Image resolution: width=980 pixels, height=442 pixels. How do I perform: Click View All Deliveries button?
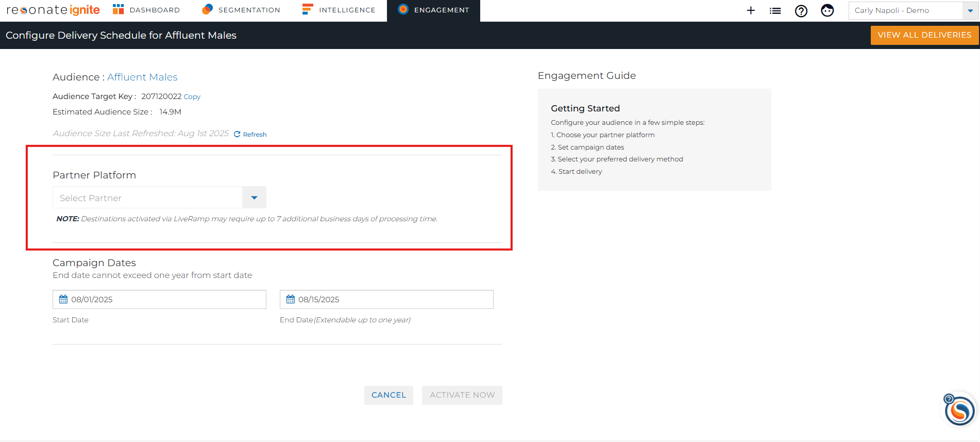pyautogui.click(x=924, y=35)
